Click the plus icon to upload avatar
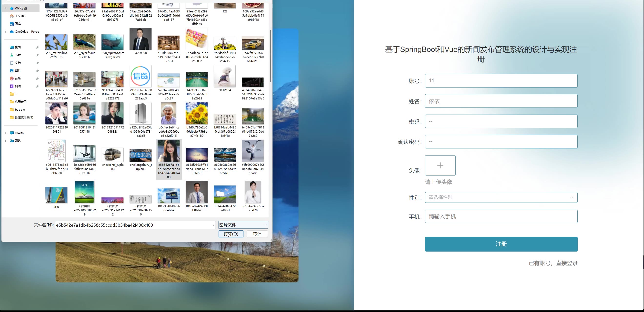Viewport: 644px width, 312px height. [440, 165]
